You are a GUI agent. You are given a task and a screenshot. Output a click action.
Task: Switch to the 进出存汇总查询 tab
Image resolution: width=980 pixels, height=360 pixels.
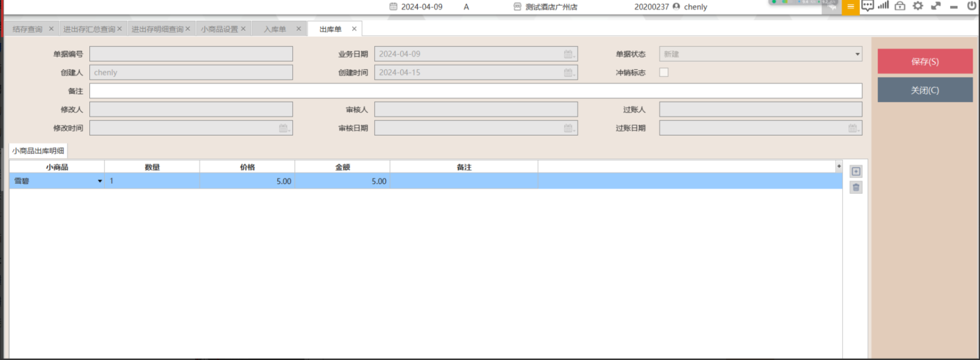(89, 29)
